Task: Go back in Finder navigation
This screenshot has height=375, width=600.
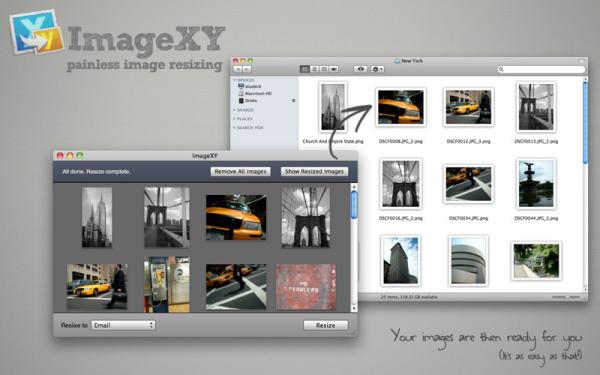Action: pyautogui.click(x=238, y=69)
